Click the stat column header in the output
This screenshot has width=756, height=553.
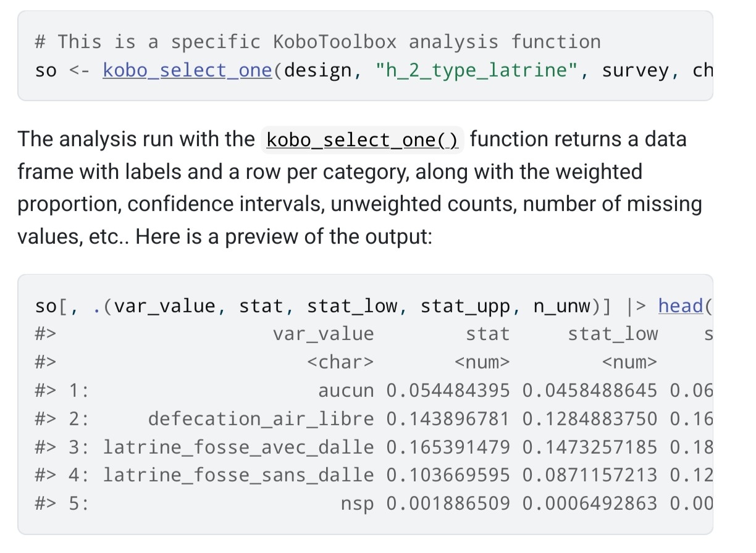[x=487, y=335]
